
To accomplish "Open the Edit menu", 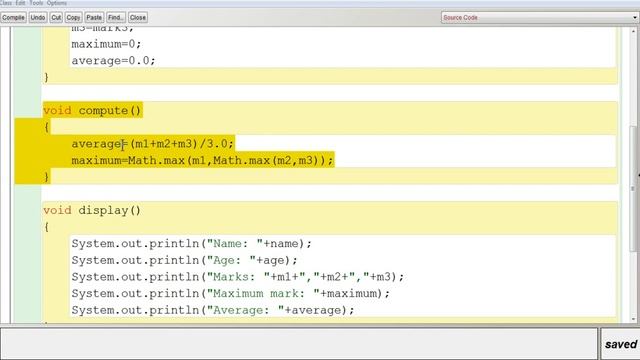I will click(20, 3).
